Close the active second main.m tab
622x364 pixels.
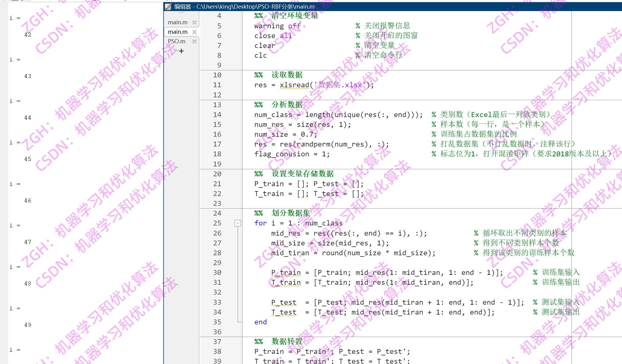[x=194, y=32]
